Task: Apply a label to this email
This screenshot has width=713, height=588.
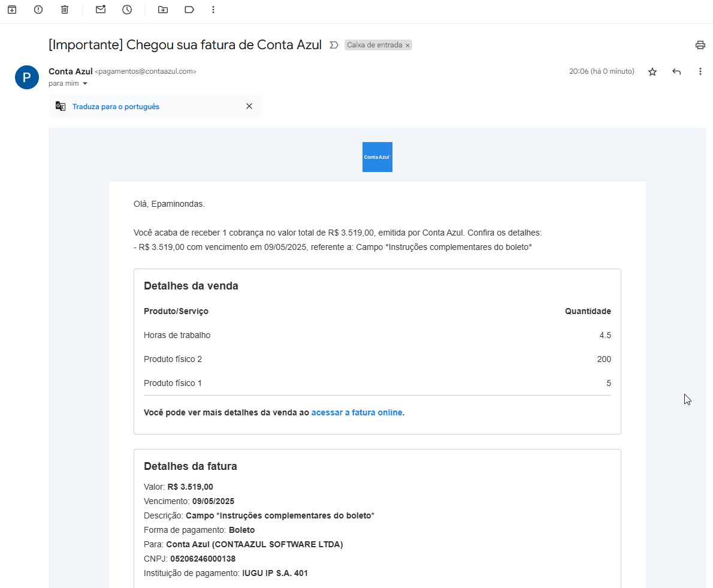Action: (189, 10)
